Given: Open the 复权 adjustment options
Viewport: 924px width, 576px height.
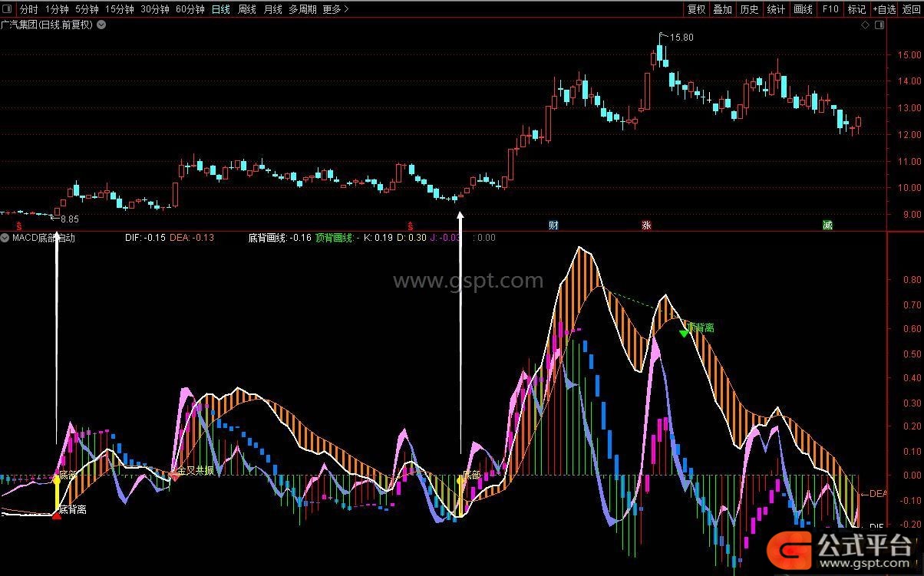Looking at the screenshot, I should point(696,9).
